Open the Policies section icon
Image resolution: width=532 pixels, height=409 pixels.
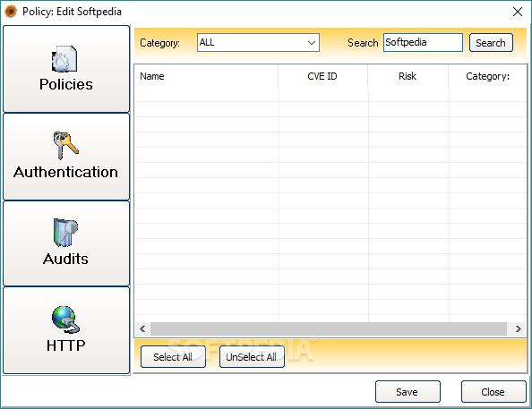click(x=64, y=59)
